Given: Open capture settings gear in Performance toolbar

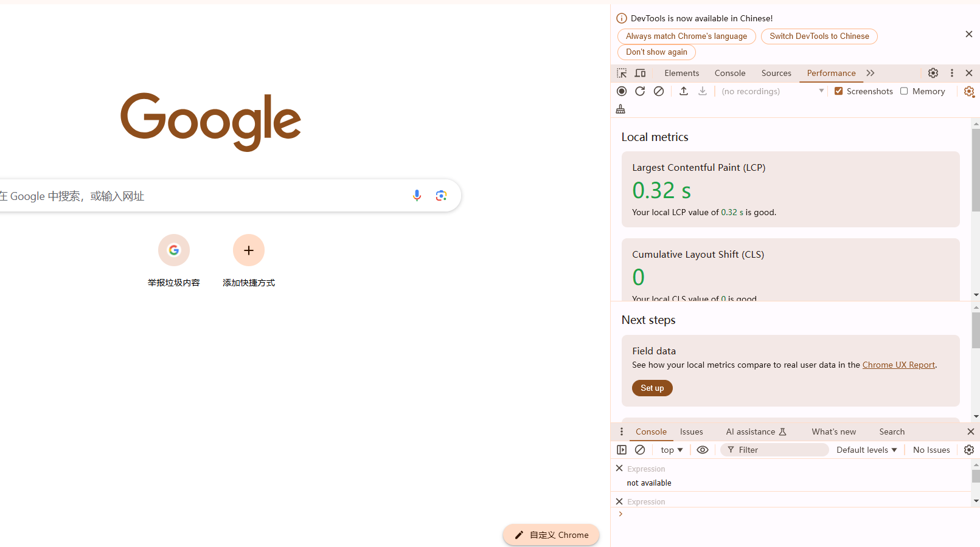Looking at the screenshot, I should pos(969,91).
